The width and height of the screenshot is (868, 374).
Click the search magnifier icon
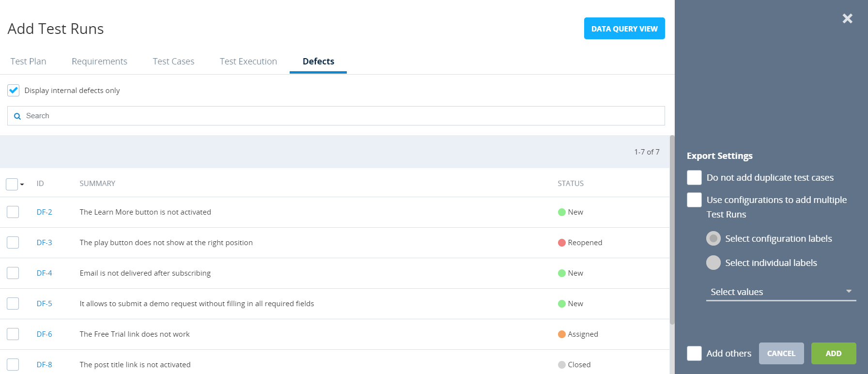(x=17, y=116)
